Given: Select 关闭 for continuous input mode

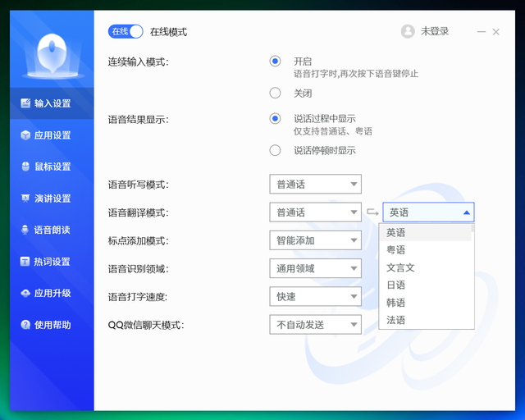Looking at the screenshot, I should [x=276, y=93].
